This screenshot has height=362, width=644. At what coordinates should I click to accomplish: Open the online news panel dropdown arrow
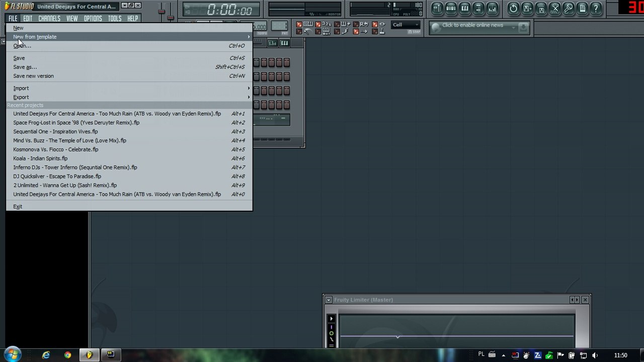513,27
